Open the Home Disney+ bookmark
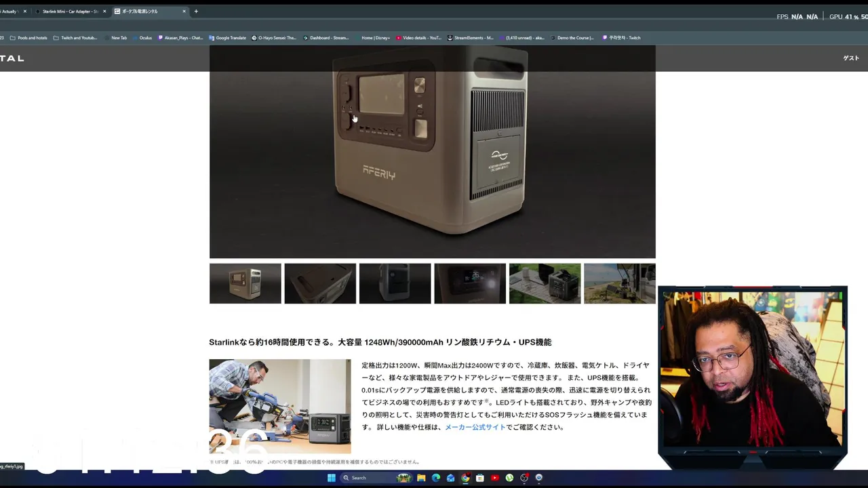 point(372,38)
